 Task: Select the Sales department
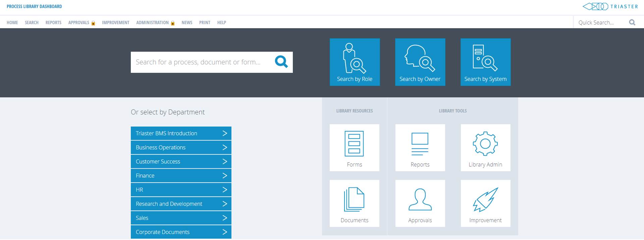click(181, 218)
